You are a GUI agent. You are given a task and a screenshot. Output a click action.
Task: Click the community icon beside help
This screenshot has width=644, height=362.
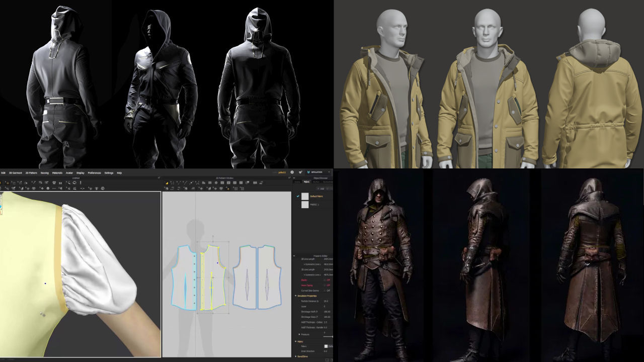(x=300, y=172)
